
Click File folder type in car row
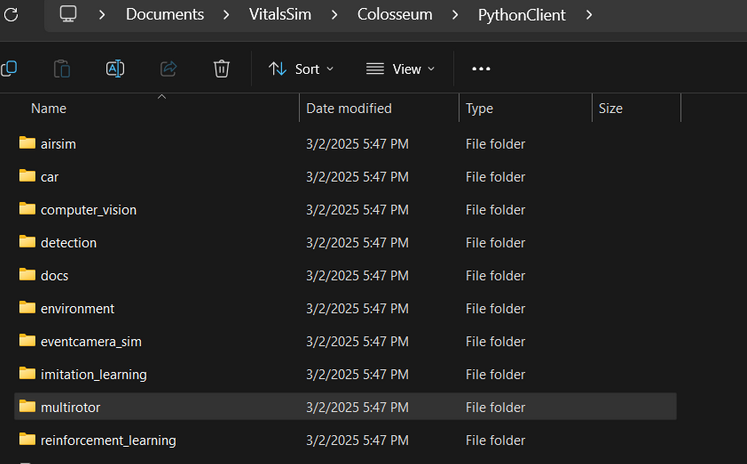click(495, 177)
